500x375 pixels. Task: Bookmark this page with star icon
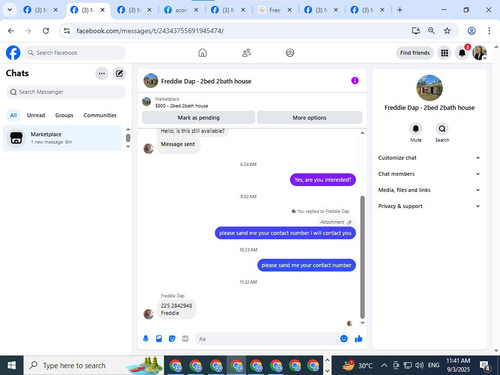[x=447, y=31]
